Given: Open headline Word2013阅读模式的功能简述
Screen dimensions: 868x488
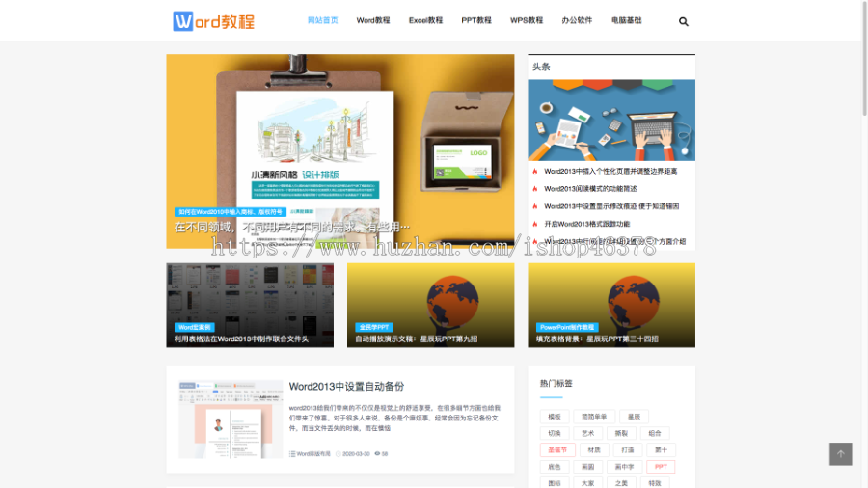Looking at the screenshot, I should tap(590, 189).
